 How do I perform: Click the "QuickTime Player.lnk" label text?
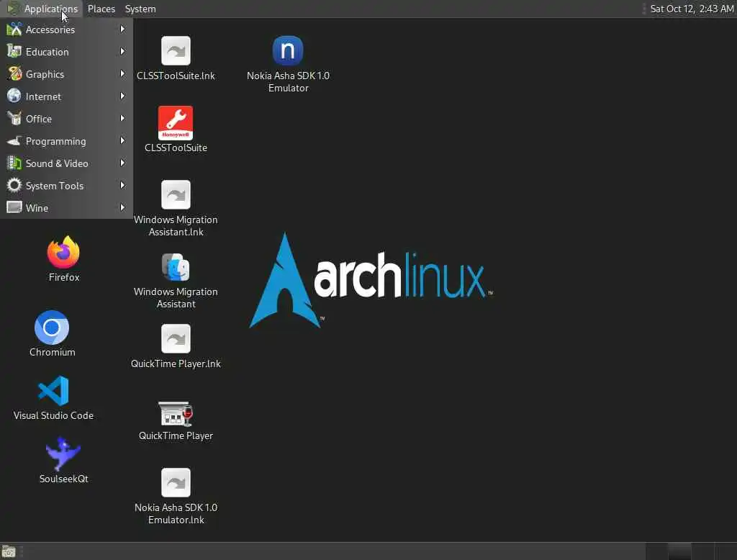coord(176,363)
